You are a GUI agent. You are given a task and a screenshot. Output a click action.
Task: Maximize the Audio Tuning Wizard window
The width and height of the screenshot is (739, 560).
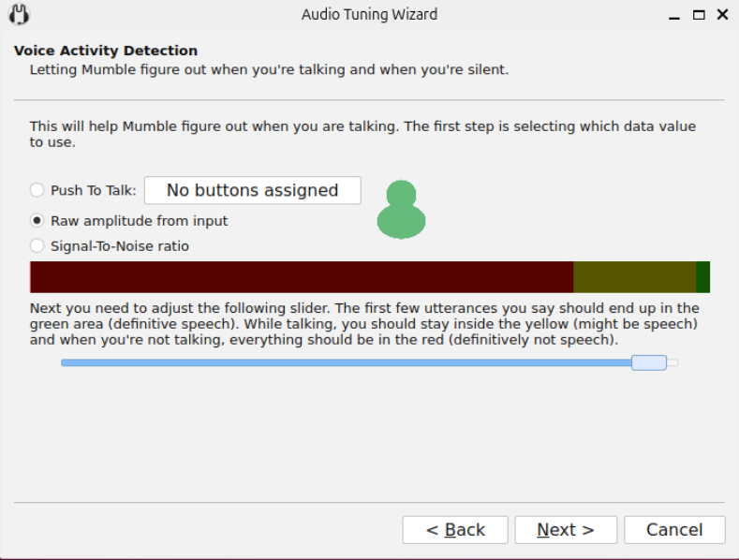point(699,15)
